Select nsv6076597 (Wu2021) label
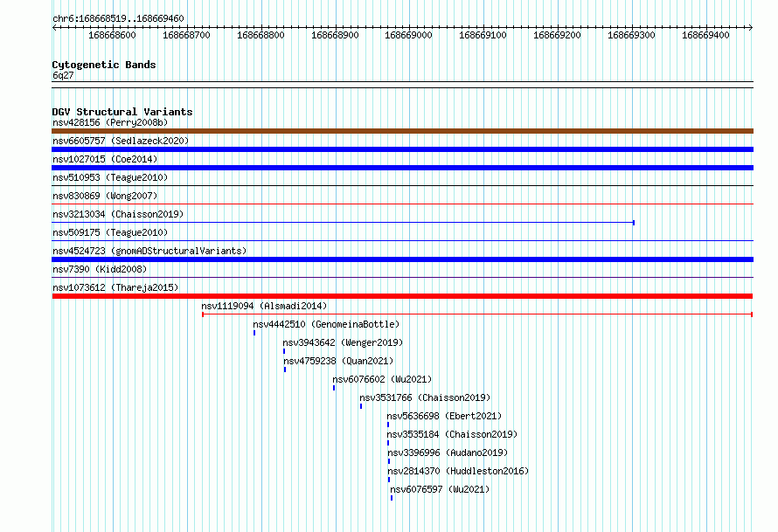Viewport: 778px width, 532px height. 440,489
